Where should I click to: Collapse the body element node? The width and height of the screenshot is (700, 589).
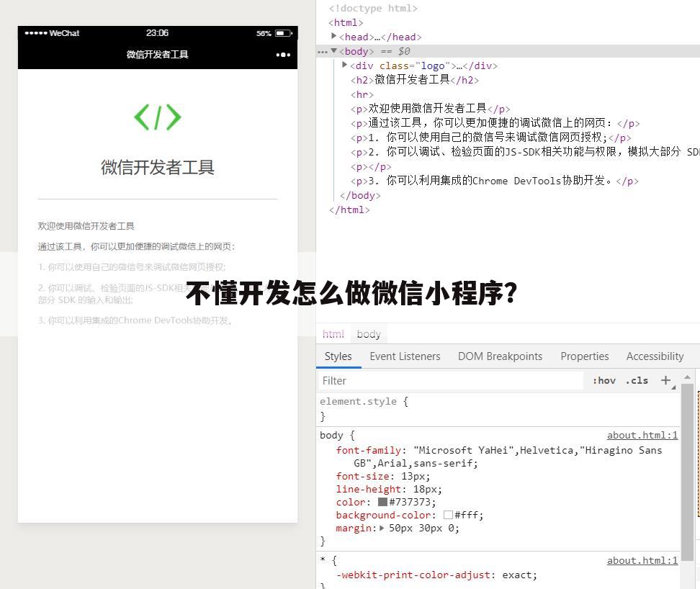(x=333, y=50)
